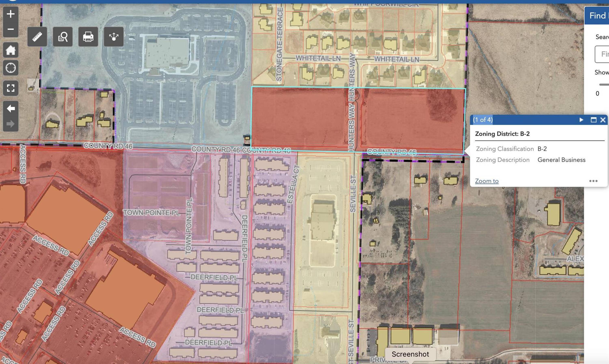
Task: Click the search input field
Action: click(603, 54)
